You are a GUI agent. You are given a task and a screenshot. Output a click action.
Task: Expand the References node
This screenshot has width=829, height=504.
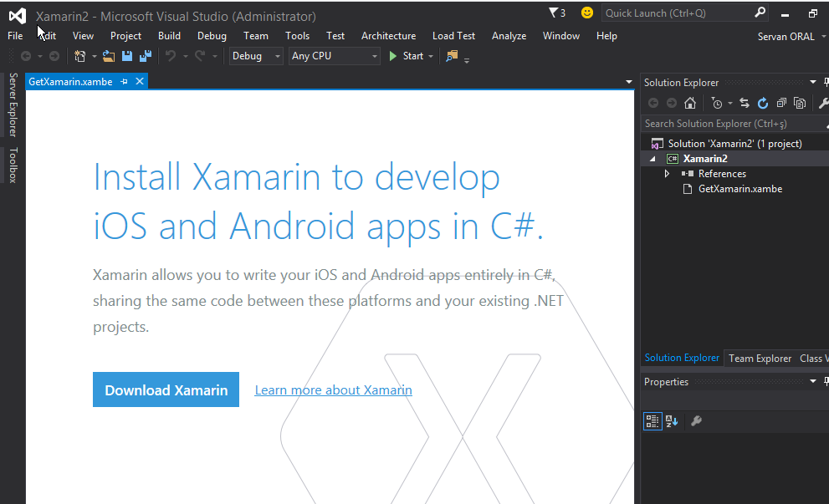tap(667, 173)
